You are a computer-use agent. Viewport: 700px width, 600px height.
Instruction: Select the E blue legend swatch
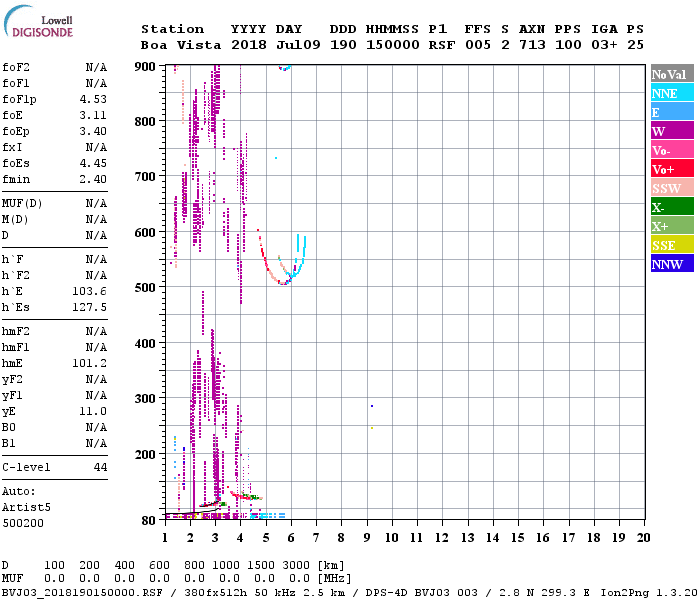pos(672,112)
